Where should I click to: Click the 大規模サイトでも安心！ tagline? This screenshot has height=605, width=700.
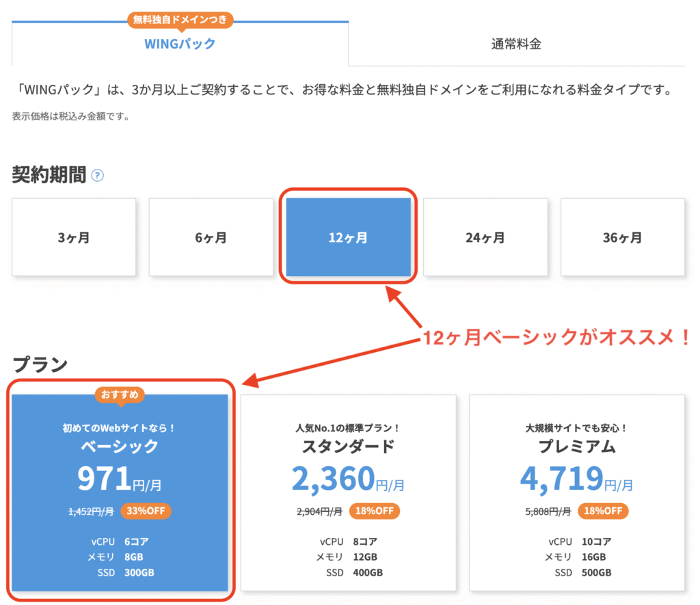coord(577,428)
